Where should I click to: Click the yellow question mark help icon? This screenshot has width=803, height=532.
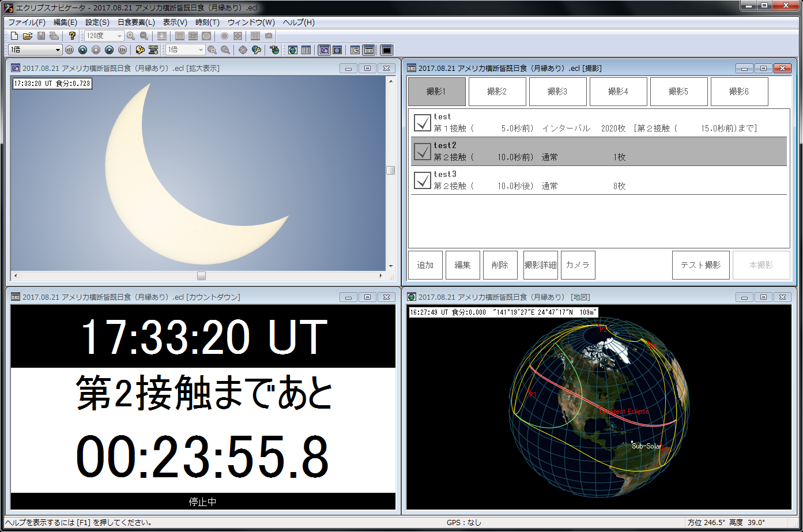(72, 36)
